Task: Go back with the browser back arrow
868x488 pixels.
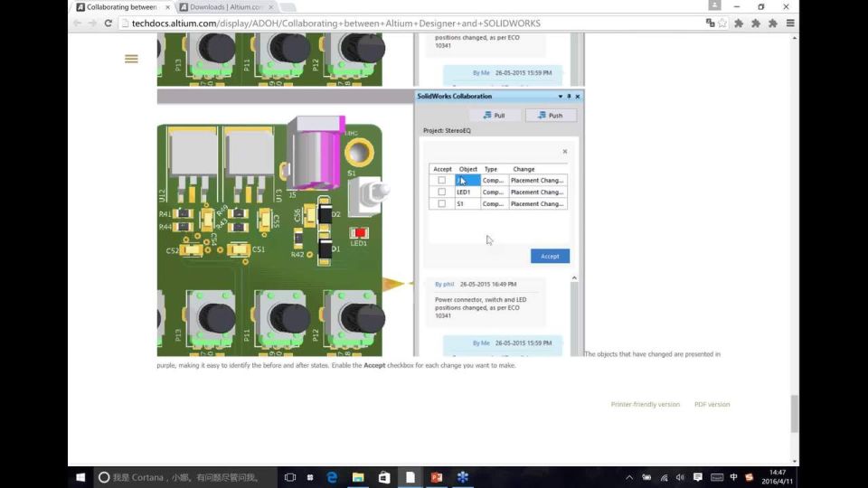Action: (77, 23)
